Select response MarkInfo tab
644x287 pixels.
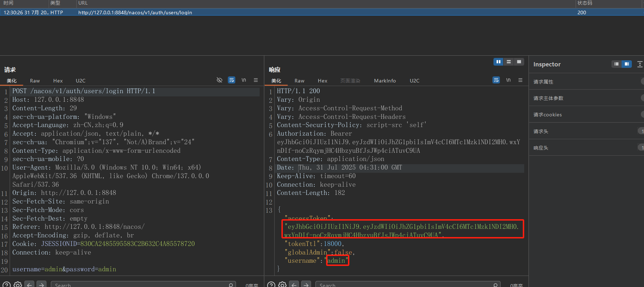[x=385, y=81]
